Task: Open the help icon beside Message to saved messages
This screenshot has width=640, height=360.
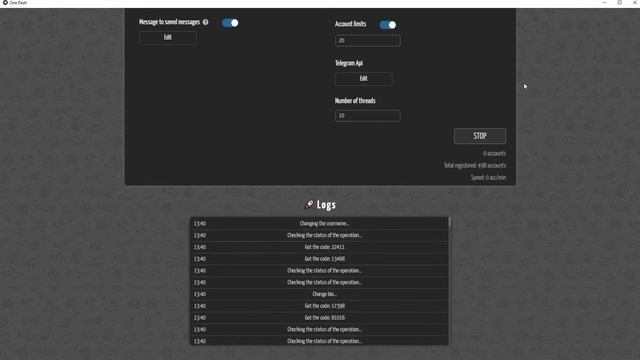Action: [205, 22]
